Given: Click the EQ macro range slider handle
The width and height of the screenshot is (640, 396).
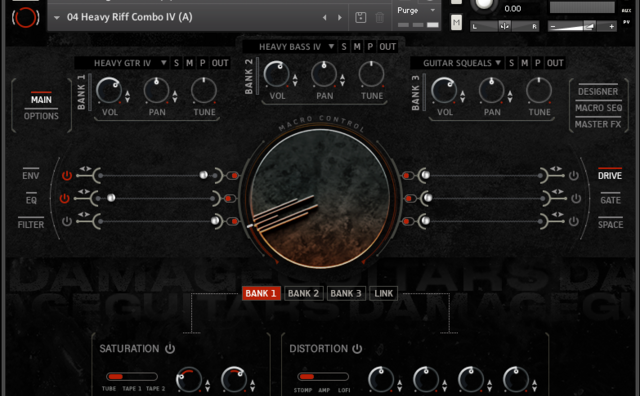Looking at the screenshot, I should click(x=111, y=198).
